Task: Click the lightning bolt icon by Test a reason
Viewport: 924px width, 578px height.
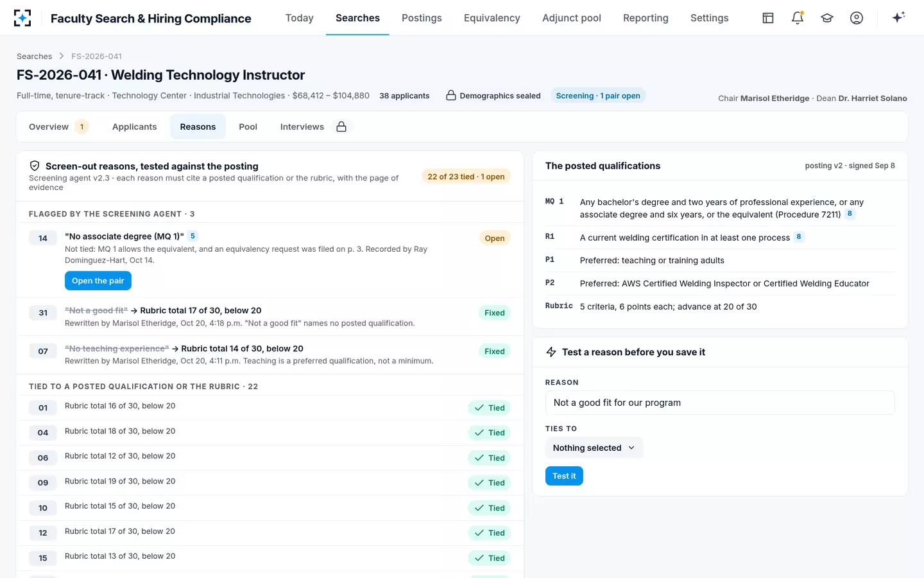Action: [x=551, y=352]
